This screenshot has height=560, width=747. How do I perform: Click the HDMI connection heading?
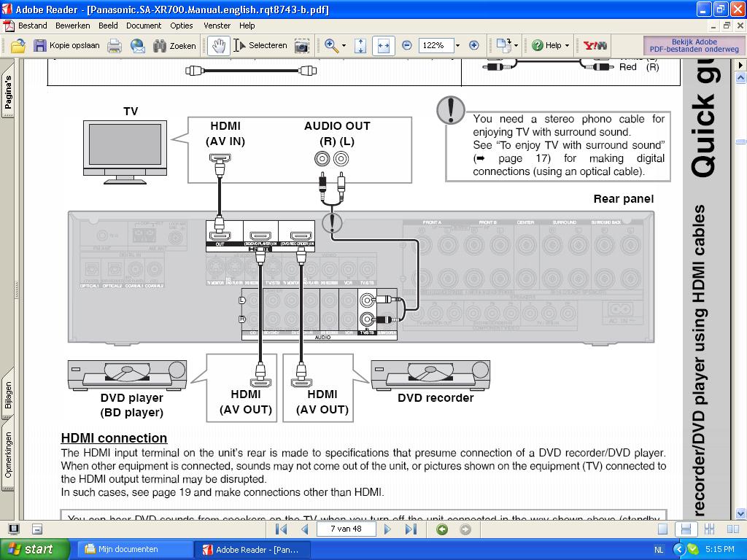coord(114,438)
